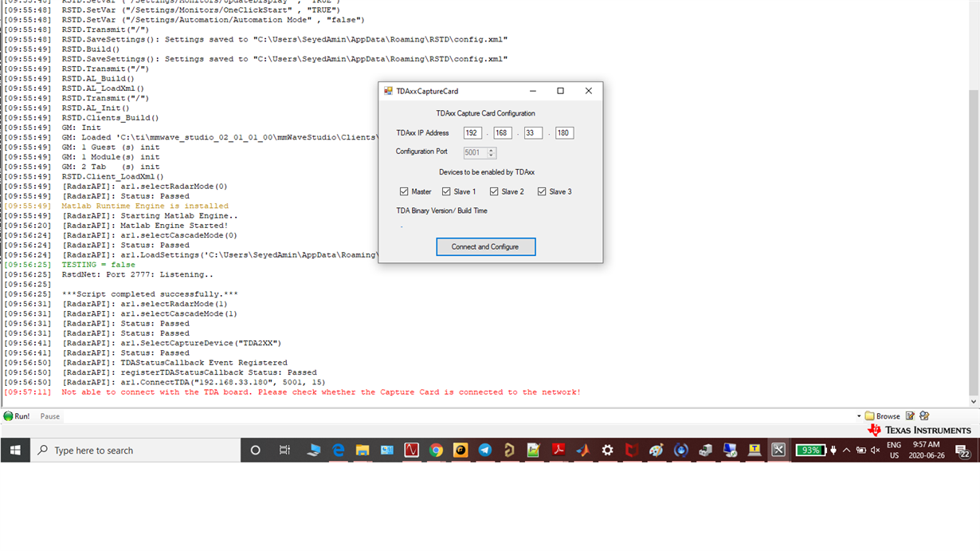Screen dimensions: 980x551
Task: Launch Google Chrome from the taskbar
Action: (x=436, y=450)
